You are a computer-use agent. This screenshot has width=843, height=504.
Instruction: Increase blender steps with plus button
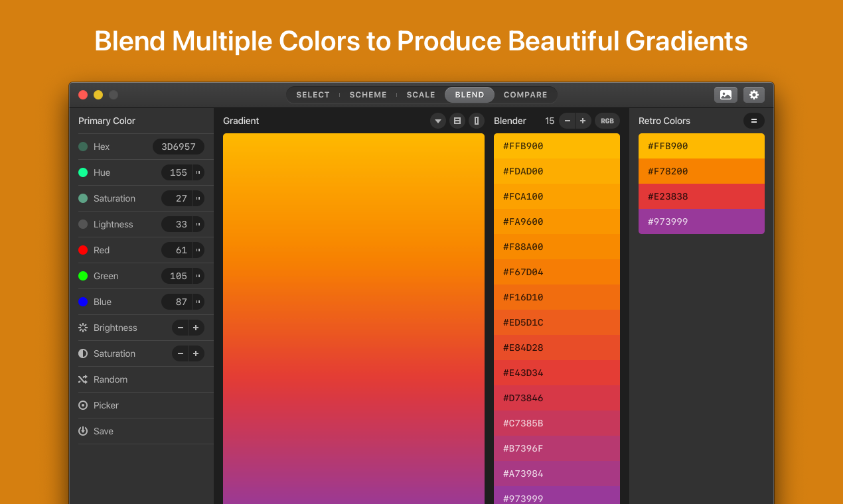pyautogui.click(x=583, y=121)
